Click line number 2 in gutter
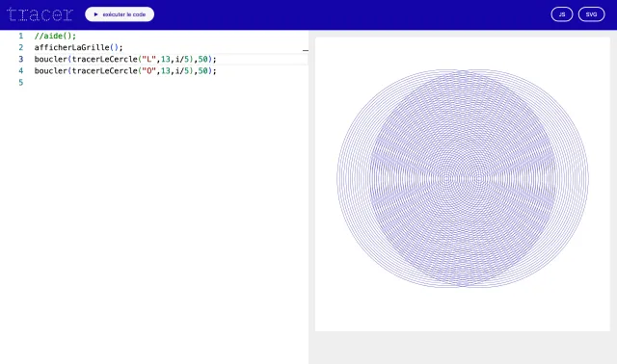This screenshot has width=617, height=364. 21,47
